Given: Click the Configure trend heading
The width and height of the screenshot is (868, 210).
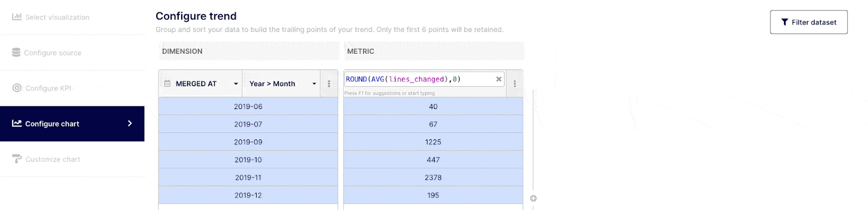Looking at the screenshot, I should [x=196, y=16].
